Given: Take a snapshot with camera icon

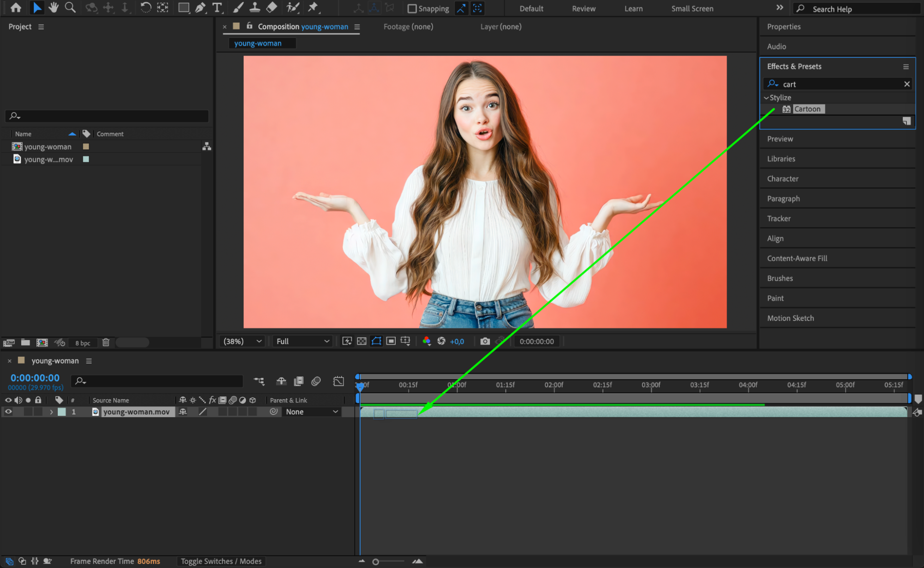Looking at the screenshot, I should [x=485, y=341].
